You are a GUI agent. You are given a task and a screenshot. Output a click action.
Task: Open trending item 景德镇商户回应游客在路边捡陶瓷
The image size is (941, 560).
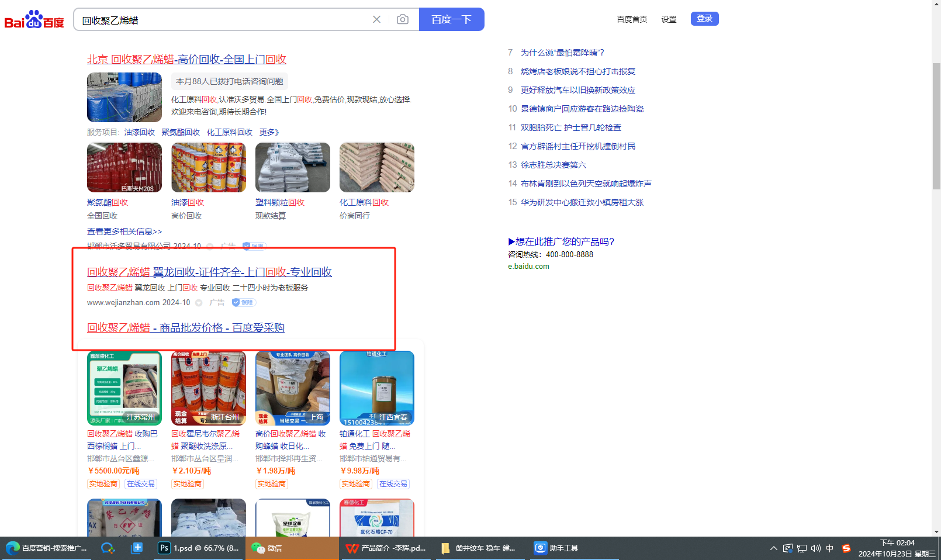click(x=582, y=109)
